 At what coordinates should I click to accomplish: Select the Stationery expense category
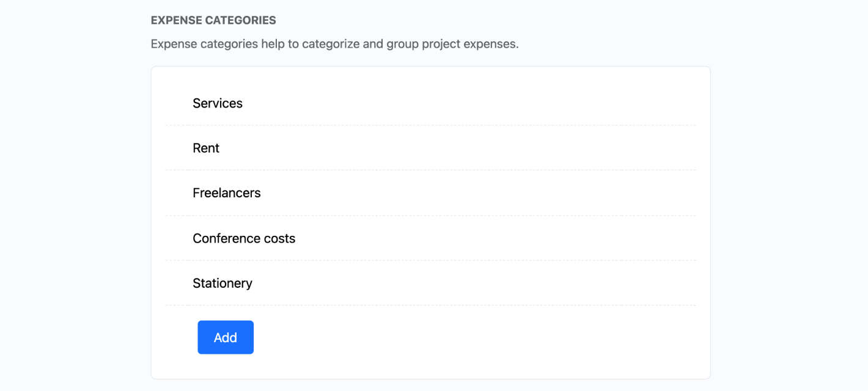(x=223, y=283)
